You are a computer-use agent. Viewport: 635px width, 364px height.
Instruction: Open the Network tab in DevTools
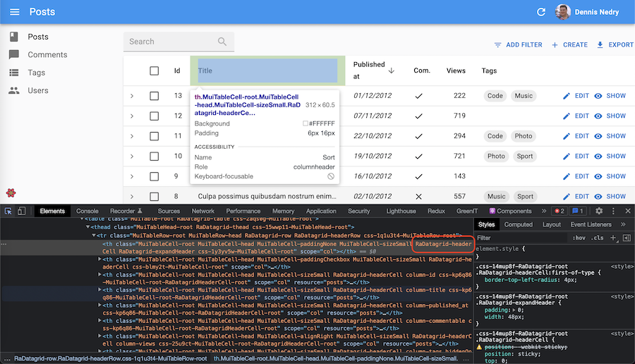click(203, 211)
